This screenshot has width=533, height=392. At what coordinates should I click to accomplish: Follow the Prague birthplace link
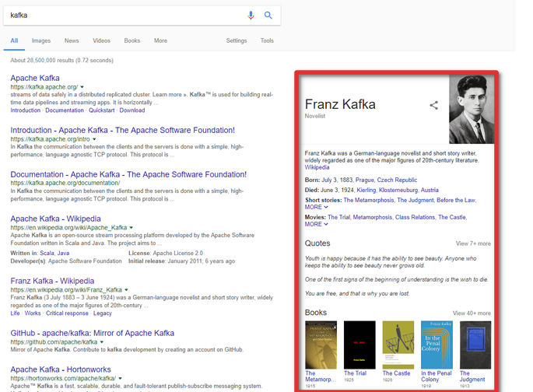click(x=365, y=180)
